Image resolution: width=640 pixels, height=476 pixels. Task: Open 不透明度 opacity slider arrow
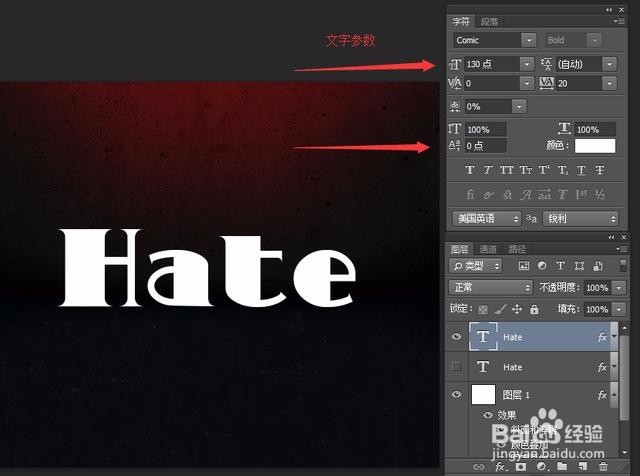click(619, 288)
